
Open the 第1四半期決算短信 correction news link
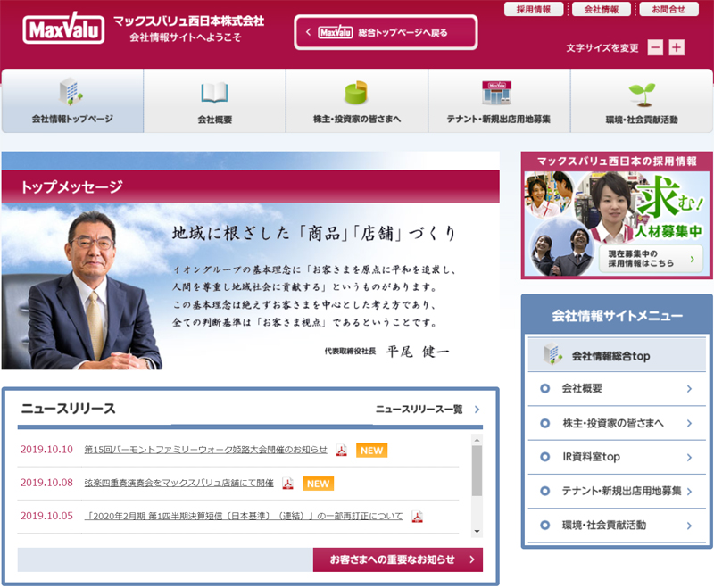tap(244, 516)
